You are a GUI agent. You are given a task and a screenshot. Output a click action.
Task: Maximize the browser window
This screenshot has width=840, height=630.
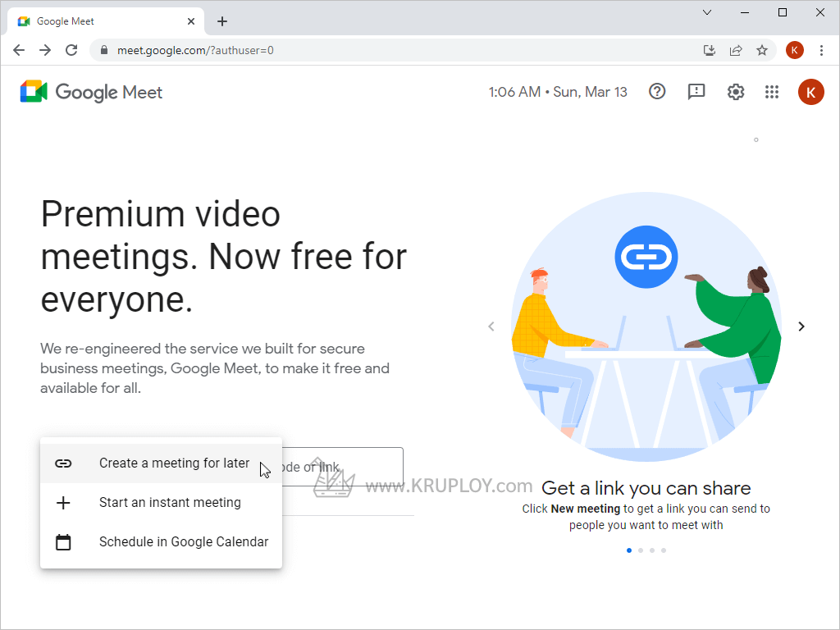(782, 12)
